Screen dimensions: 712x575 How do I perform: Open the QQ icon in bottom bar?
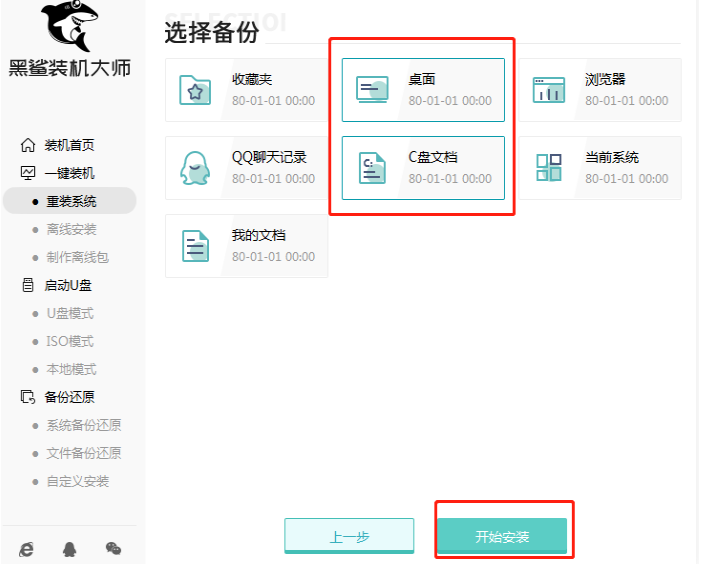69,548
